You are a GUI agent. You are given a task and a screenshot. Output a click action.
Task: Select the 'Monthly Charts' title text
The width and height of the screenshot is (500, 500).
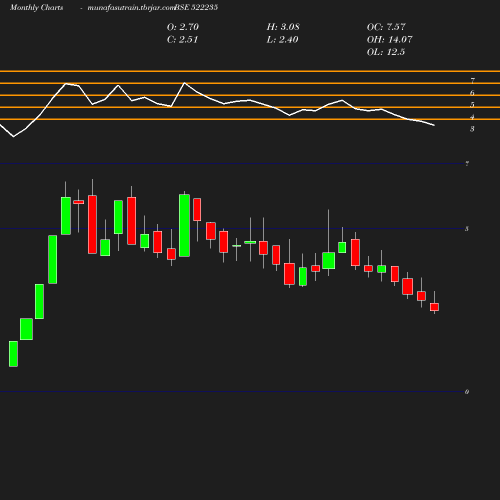[x=37, y=7]
